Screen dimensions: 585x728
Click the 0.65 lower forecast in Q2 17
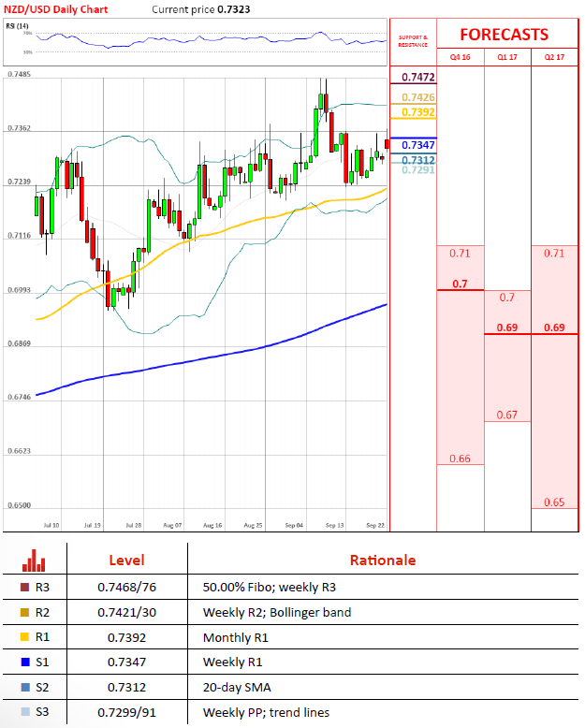click(554, 502)
